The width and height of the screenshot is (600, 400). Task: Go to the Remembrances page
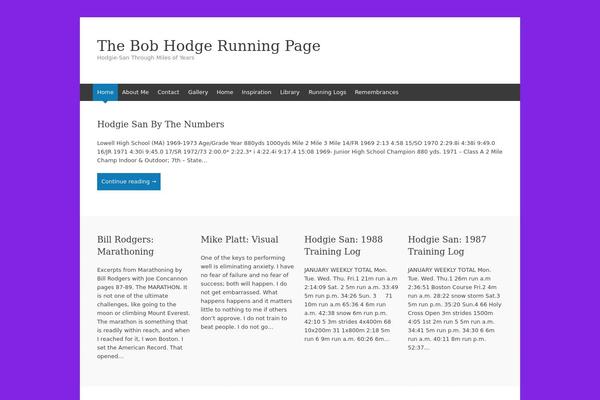click(377, 92)
